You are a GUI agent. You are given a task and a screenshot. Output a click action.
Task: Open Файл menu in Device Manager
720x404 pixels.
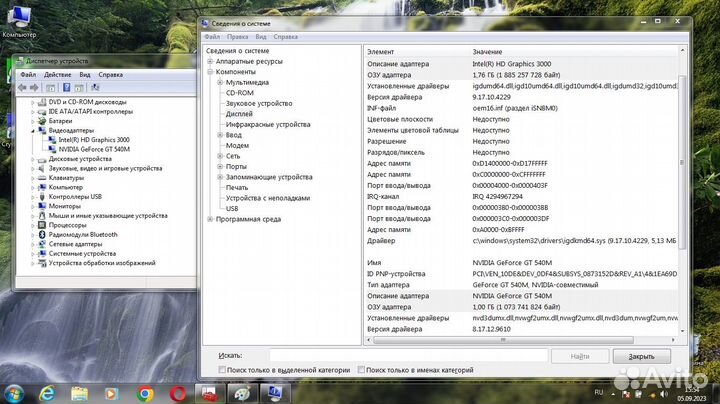28,74
